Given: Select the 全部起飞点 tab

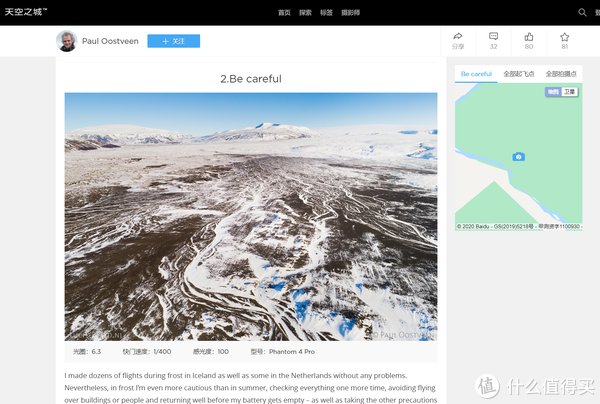Looking at the screenshot, I should tap(518, 74).
